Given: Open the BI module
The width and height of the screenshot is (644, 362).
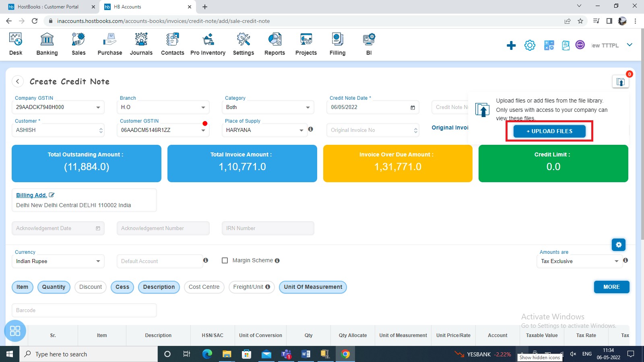Looking at the screenshot, I should click(x=369, y=44).
